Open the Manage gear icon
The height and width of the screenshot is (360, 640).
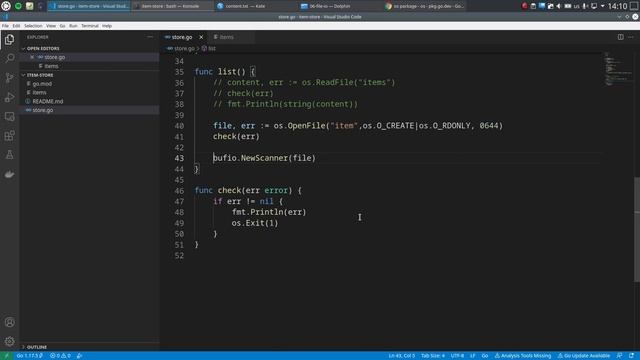point(9,341)
